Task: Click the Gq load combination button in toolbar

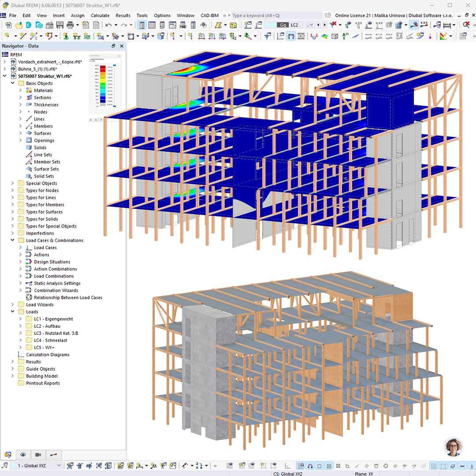Action: [283, 25]
